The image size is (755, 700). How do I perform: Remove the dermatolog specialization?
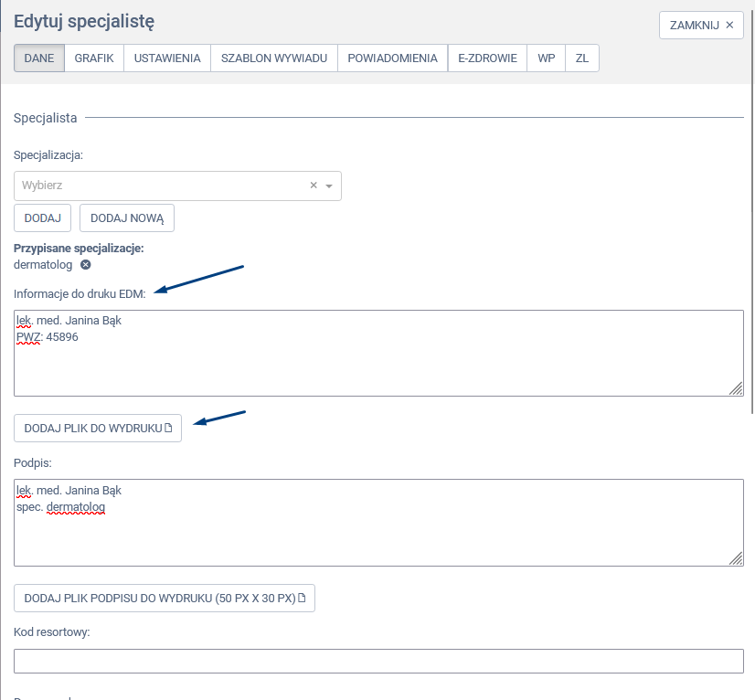point(86,265)
